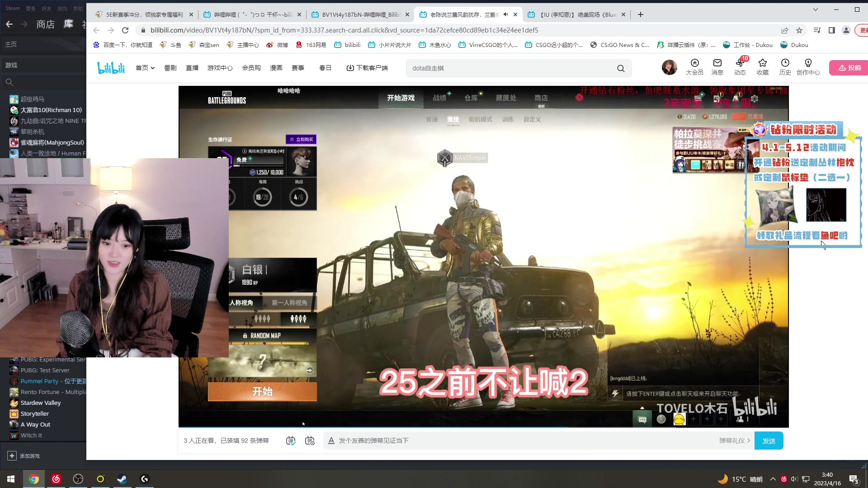
Task: Click Chrome back arrow
Action: coord(96,30)
